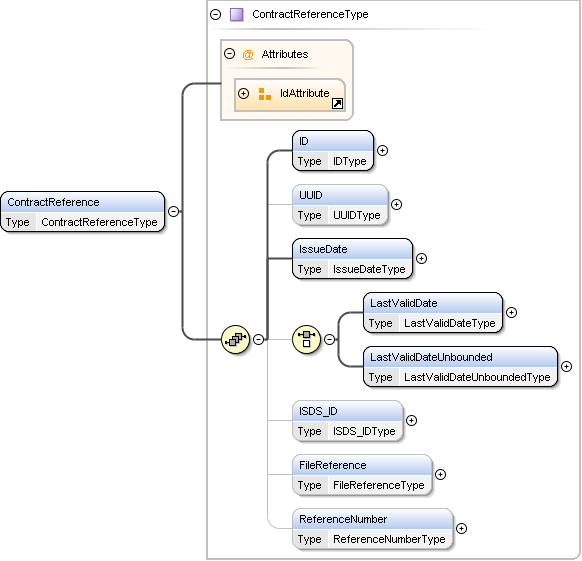Select the ReferenceNumber element name
This screenshot has width=582, height=561.
(343, 519)
